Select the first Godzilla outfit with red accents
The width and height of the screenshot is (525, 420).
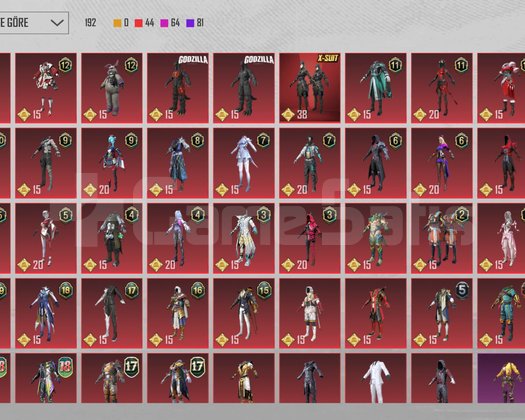click(x=178, y=88)
